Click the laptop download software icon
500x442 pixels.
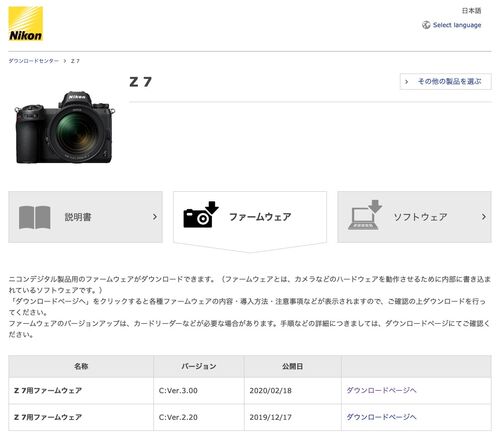[x=365, y=215]
